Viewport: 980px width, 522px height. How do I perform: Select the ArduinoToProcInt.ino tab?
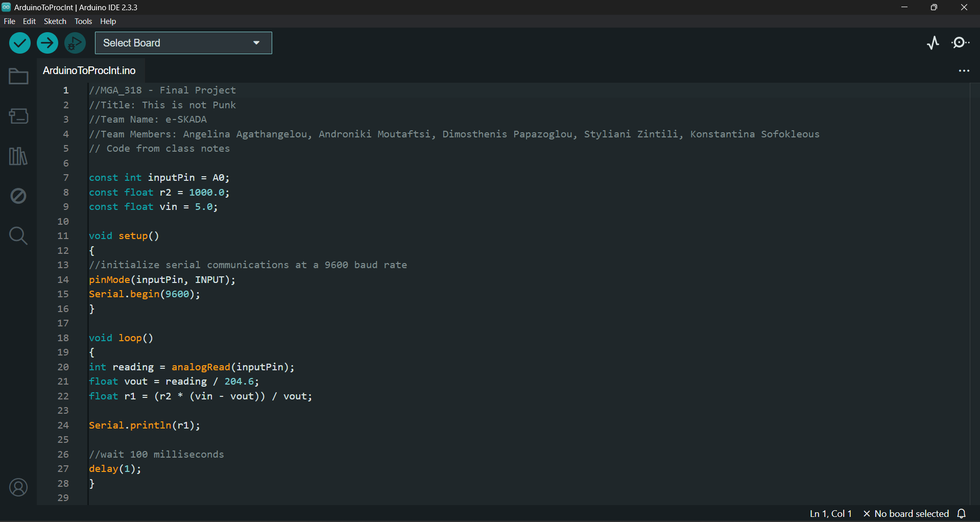point(89,71)
